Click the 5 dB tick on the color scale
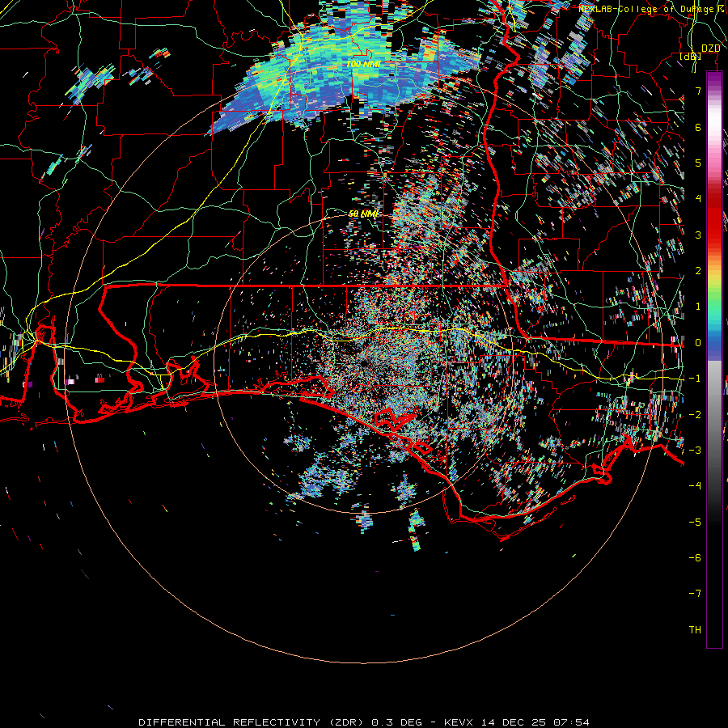This screenshot has width=728, height=728. coord(698,163)
